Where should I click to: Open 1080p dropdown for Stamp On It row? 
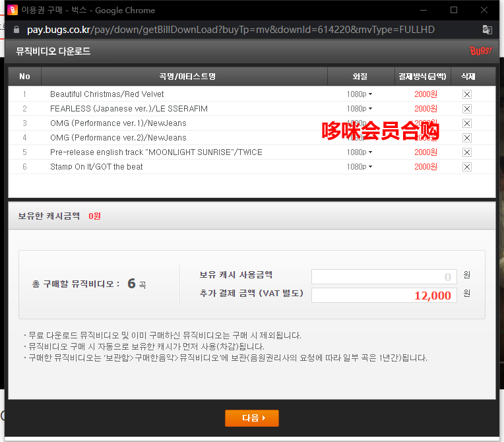tap(360, 166)
